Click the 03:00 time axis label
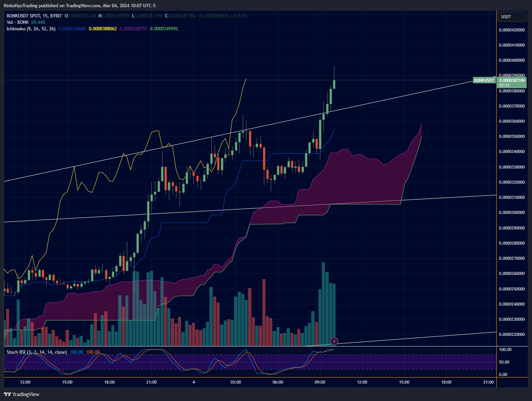The width and height of the screenshot is (532, 401). (236, 382)
